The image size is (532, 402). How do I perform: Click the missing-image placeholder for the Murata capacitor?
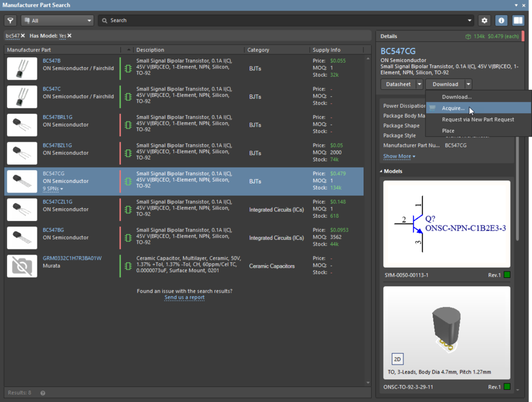tap(22, 265)
